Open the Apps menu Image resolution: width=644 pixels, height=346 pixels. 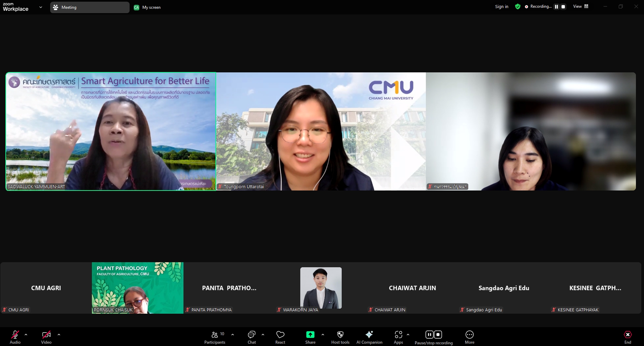pyautogui.click(x=399, y=337)
